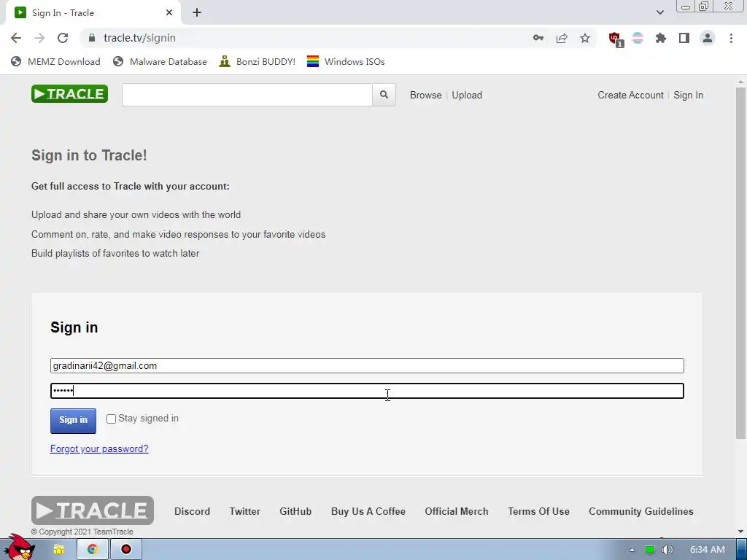Close the Sign In - Tracle tab
This screenshot has width=747, height=560.
[x=169, y=13]
